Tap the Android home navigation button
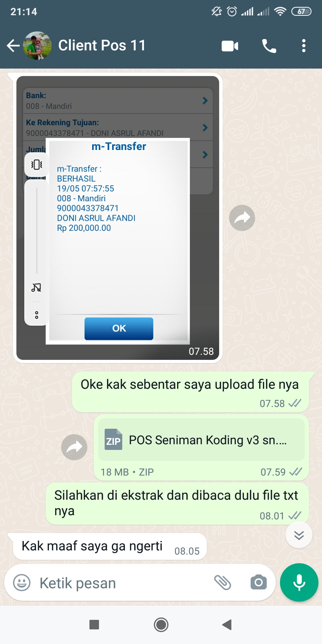Viewport: 322px width, 644px height. pos(161,625)
